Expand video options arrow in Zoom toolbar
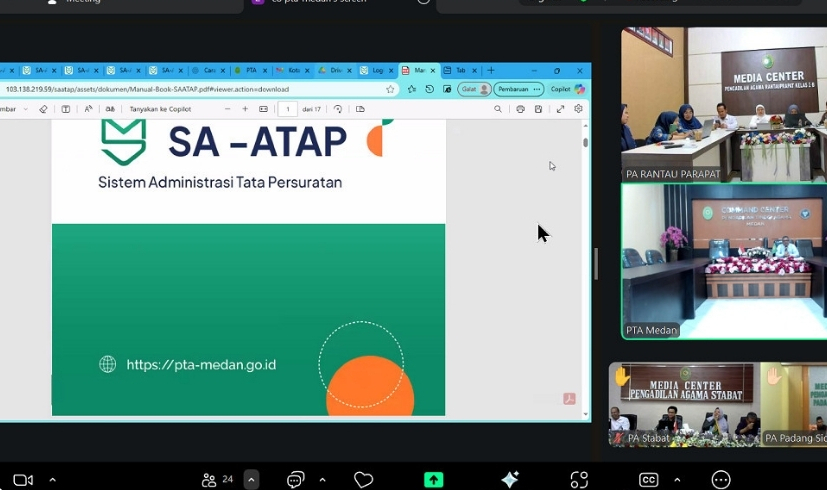This screenshot has height=490, width=827. (52, 480)
